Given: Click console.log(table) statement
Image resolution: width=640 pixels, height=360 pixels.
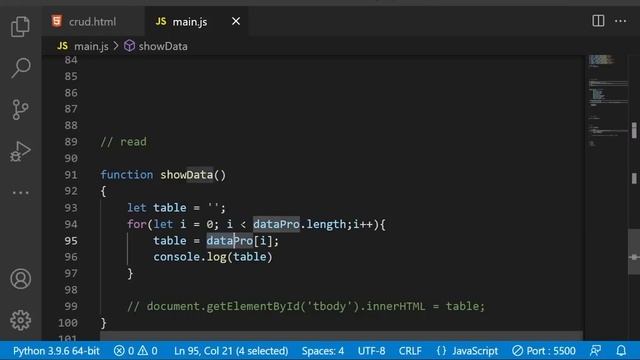Looking at the screenshot, I should click(213, 257).
